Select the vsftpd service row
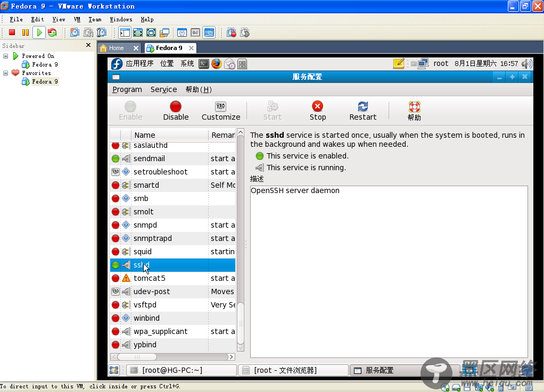The height and width of the screenshot is (392, 544). 173,305
